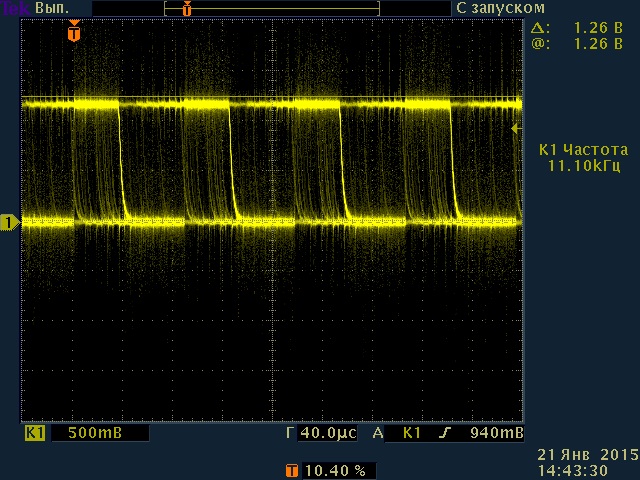Open the К1 trigger source readout

pyautogui.click(x=412, y=434)
